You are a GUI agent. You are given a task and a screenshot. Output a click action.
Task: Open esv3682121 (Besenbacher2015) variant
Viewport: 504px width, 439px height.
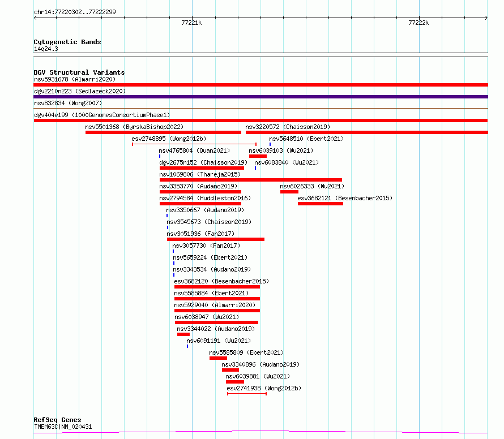click(x=345, y=198)
